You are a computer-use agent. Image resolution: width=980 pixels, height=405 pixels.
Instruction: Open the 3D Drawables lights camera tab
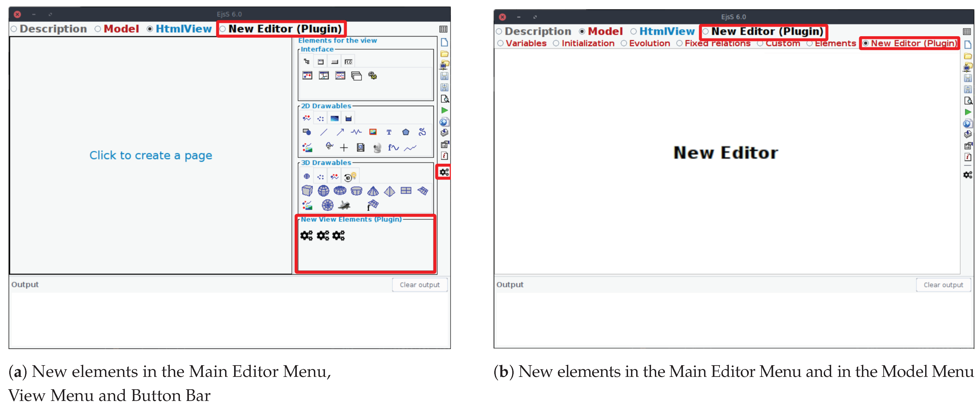click(350, 177)
